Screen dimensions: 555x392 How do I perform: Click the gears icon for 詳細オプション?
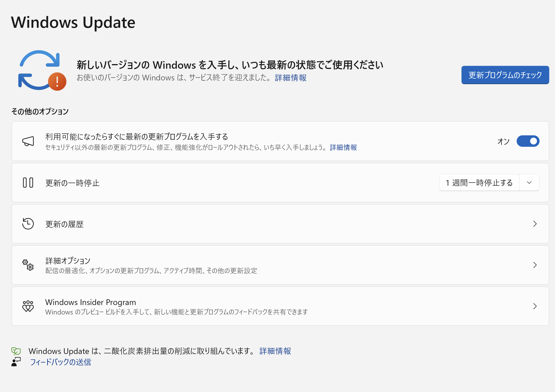coord(28,265)
